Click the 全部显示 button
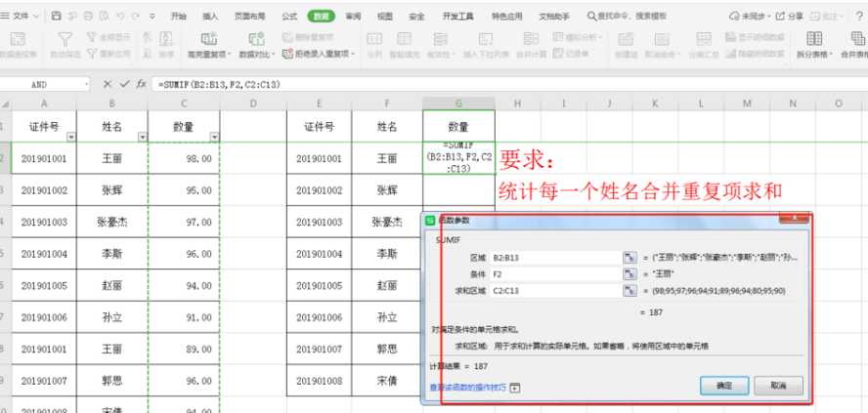 point(109,37)
